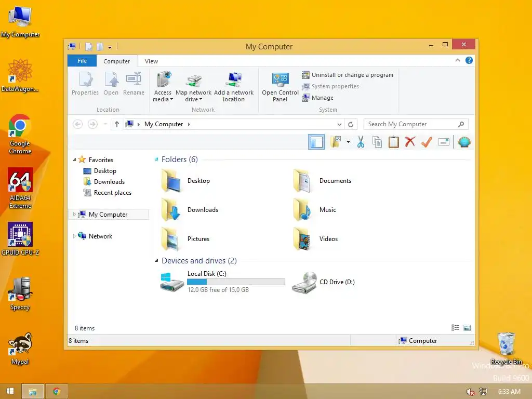Image resolution: width=532 pixels, height=399 pixels.
Task: Click the Search My Computer field
Action: point(416,124)
